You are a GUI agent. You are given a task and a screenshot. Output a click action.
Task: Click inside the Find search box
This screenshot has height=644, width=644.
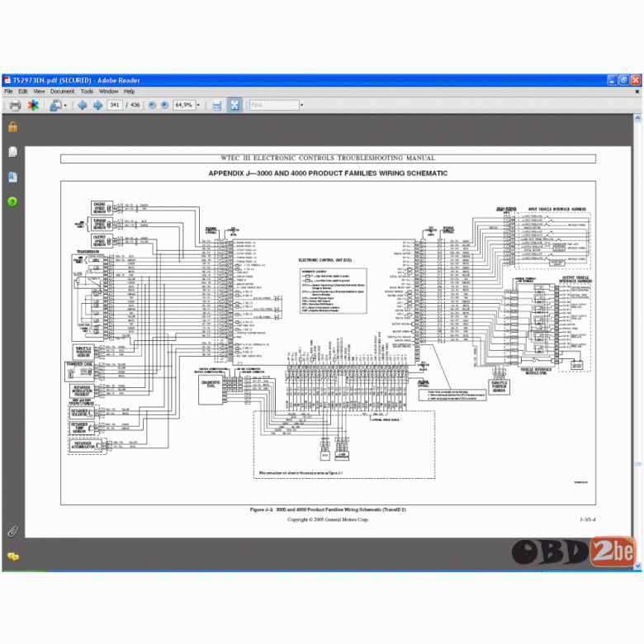pyautogui.click(x=274, y=105)
